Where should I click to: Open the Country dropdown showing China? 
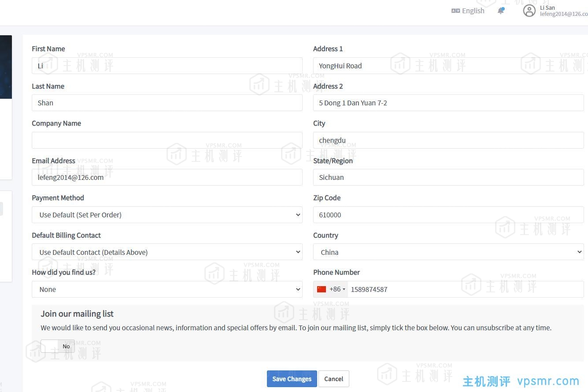(448, 252)
